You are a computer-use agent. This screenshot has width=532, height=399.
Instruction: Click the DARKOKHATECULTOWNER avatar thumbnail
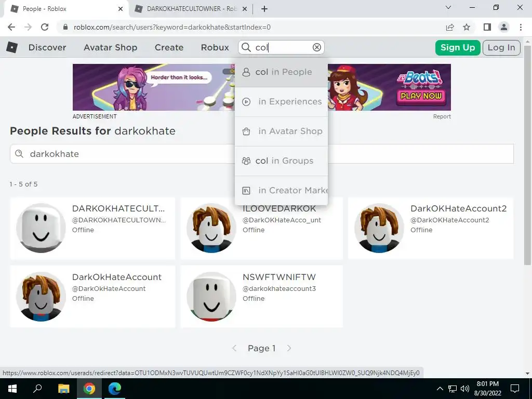pyautogui.click(x=41, y=228)
